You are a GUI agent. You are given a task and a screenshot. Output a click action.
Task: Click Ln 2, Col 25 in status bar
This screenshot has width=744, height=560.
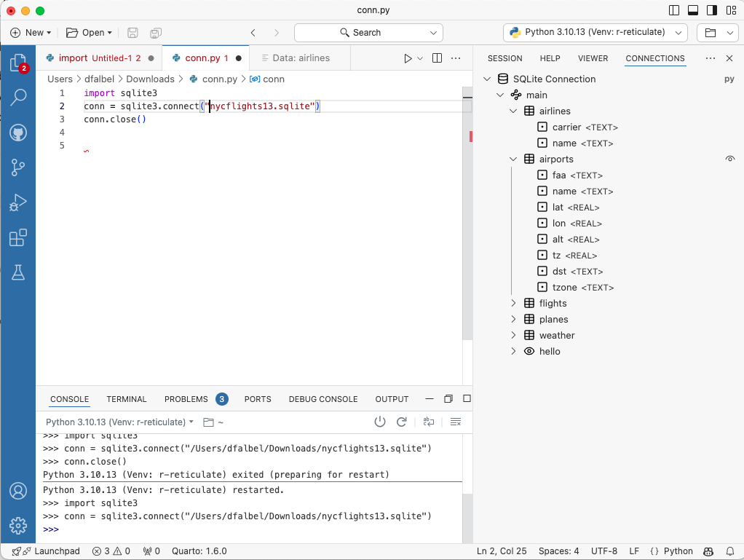point(502,551)
